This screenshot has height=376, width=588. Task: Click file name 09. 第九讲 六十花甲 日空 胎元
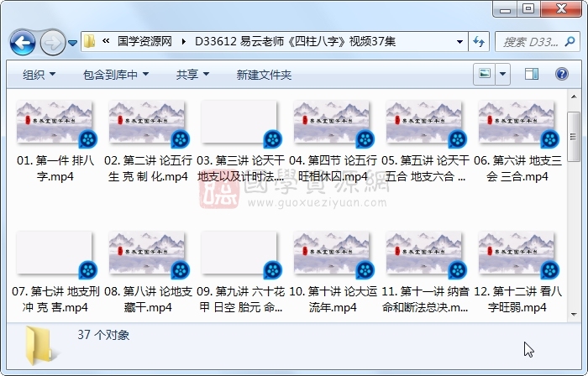click(240, 299)
